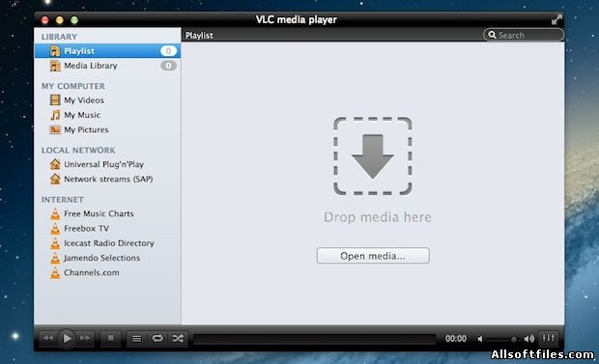Click the fast forward next button
The width and height of the screenshot is (599, 364).
click(x=85, y=338)
